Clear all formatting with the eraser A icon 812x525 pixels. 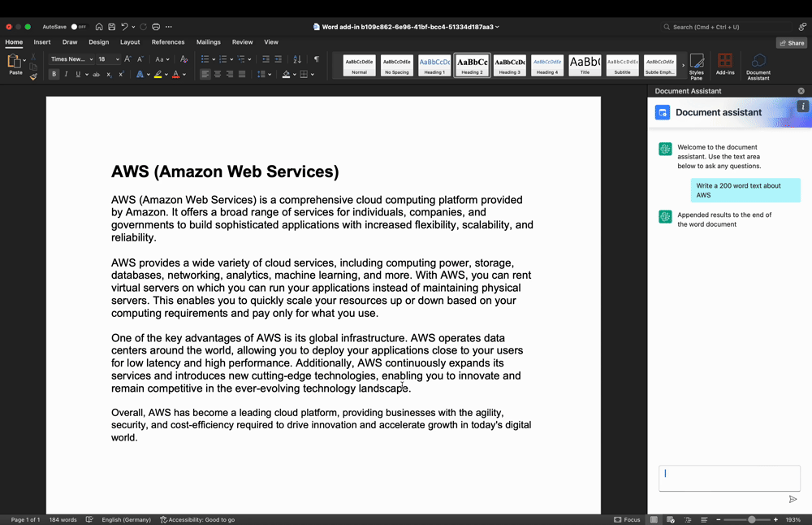[x=184, y=59]
